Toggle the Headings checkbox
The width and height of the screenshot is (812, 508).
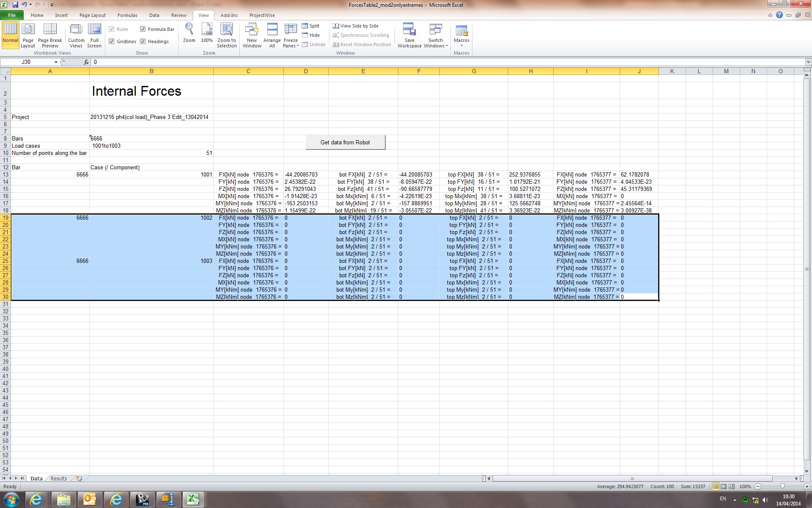(143, 41)
